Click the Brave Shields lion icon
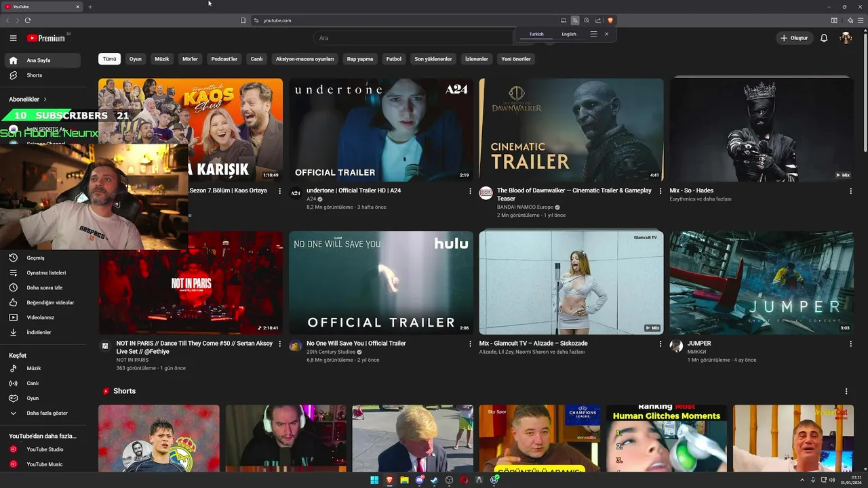 [610, 20]
